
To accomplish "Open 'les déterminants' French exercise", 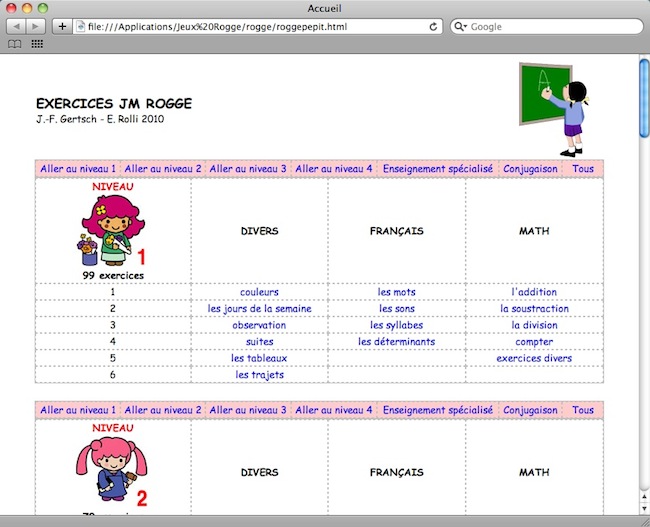I will tap(396, 341).
